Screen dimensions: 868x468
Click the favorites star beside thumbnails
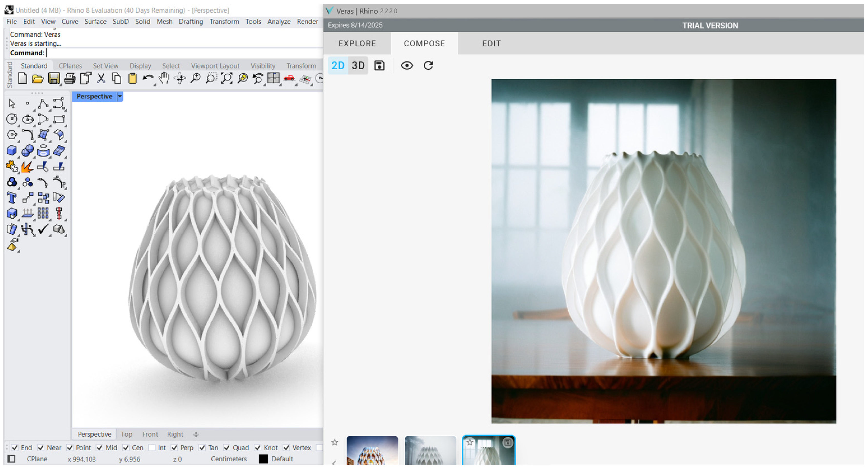pos(334,442)
